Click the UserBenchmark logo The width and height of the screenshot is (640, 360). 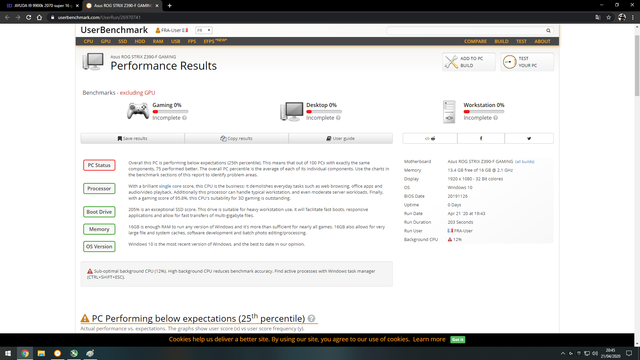(x=114, y=30)
